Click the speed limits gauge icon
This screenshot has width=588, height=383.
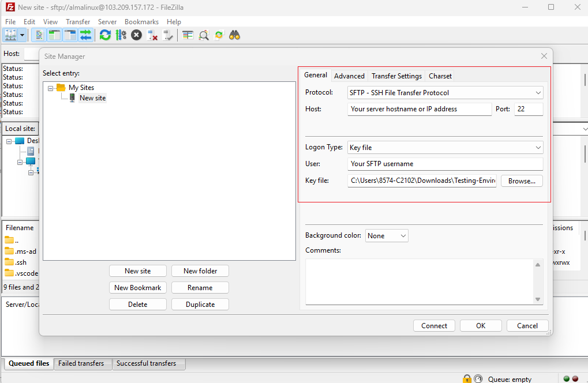(x=478, y=378)
